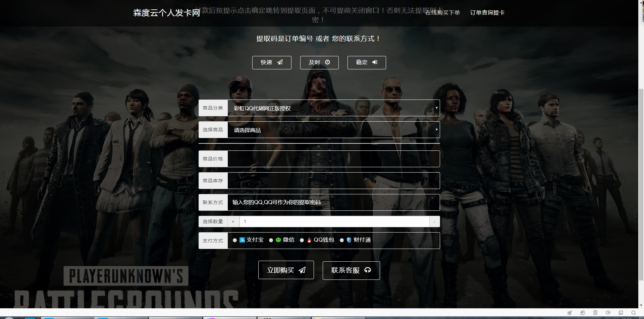Image resolution: width=644 pixels, height=319 pixels.
Task: Increase quantity with the plus button
Action: [233, 221]
